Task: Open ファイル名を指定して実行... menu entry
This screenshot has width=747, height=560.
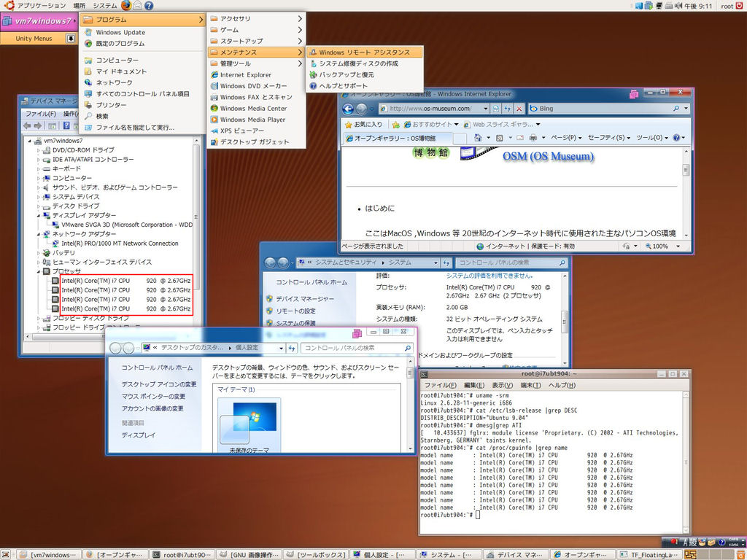Action: (x=143, y=128)
